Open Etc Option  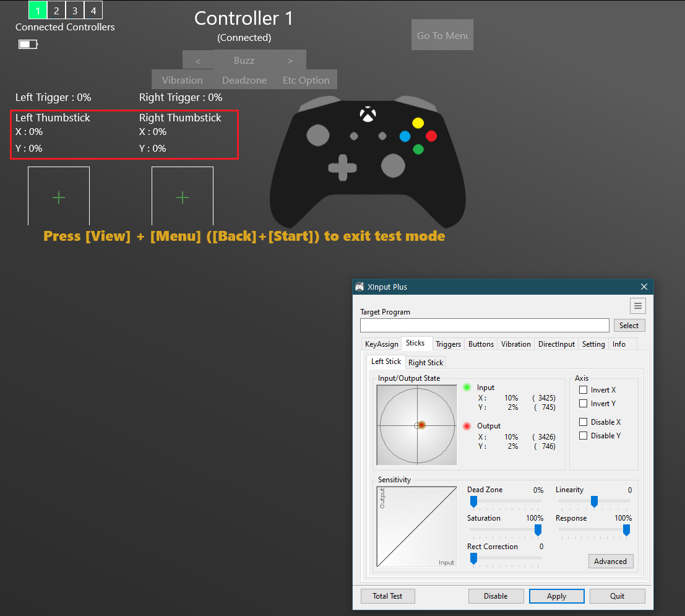click(x=306, y=80)
